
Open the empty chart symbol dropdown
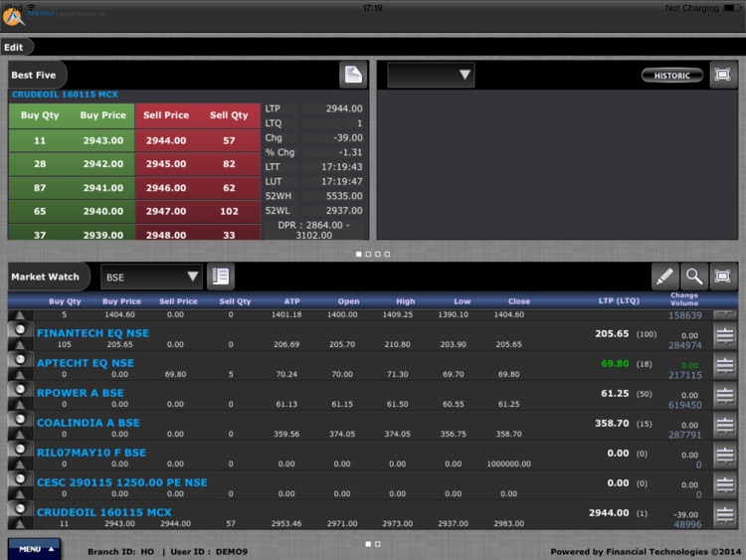(x=431, y=76)
